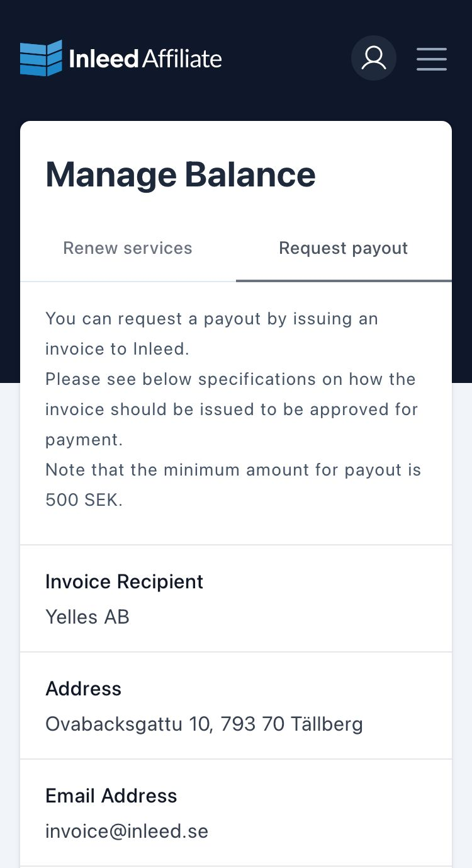Click the invoice@inleed.se email address
This screenshot has height=868, width=472.
pos(126,831)
